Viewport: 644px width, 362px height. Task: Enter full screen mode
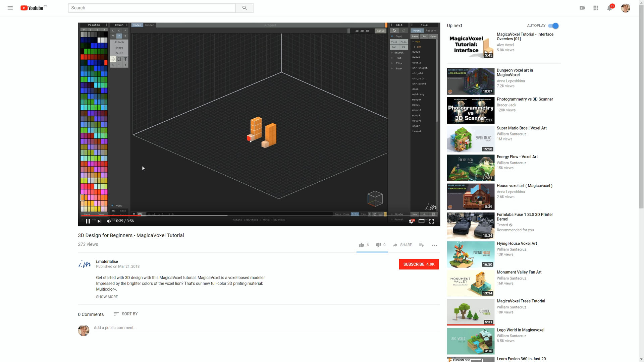tap(432, 221)
